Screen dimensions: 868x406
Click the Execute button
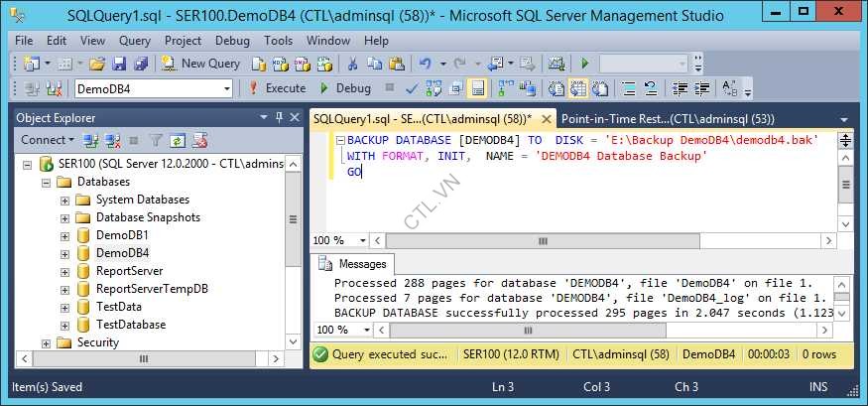[277, 88]
